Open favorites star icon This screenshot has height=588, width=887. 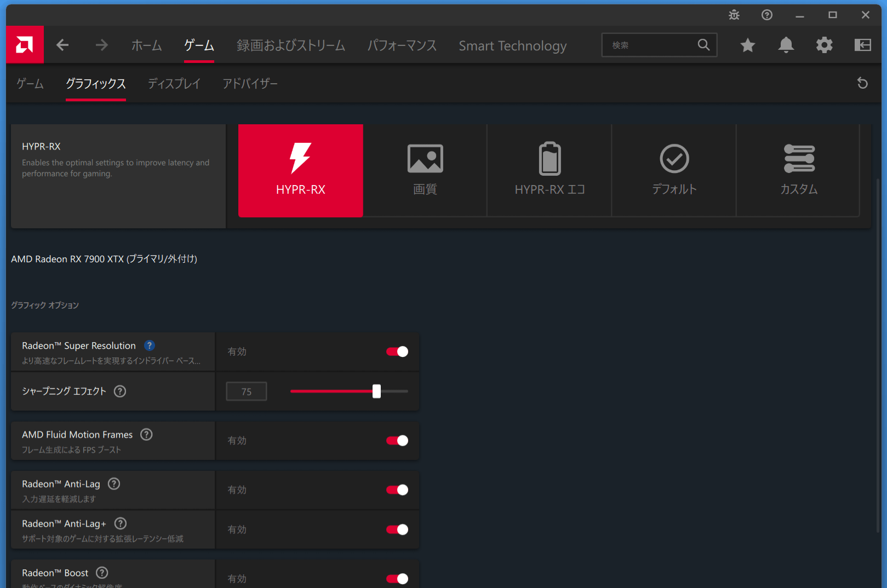coord(748,45)
